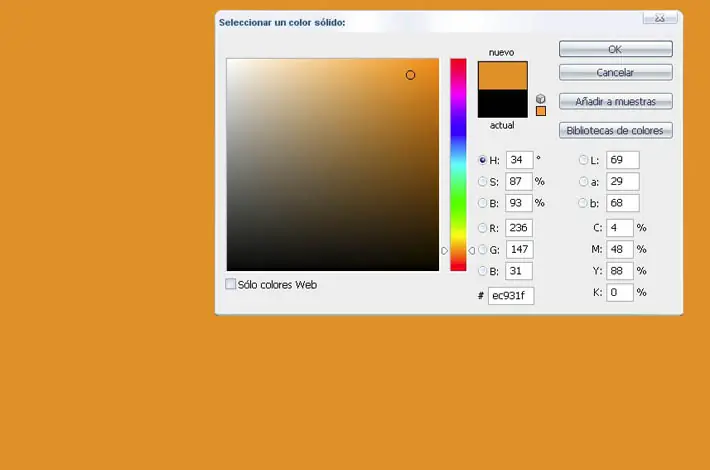710x470 pixels.
Task: Click the hue slider's right arrow handle
Action: (471, 250)
